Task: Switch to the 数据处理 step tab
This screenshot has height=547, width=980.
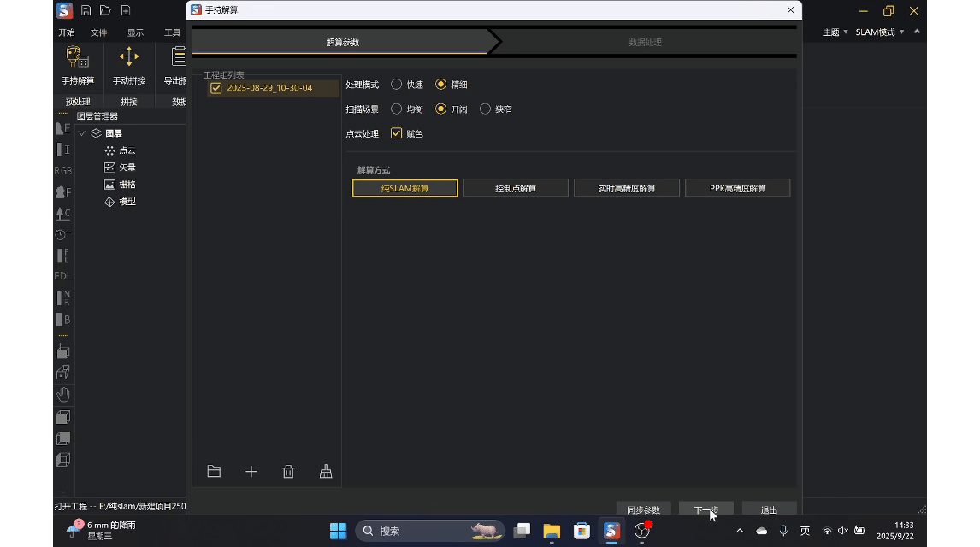Action: point(645,42)
